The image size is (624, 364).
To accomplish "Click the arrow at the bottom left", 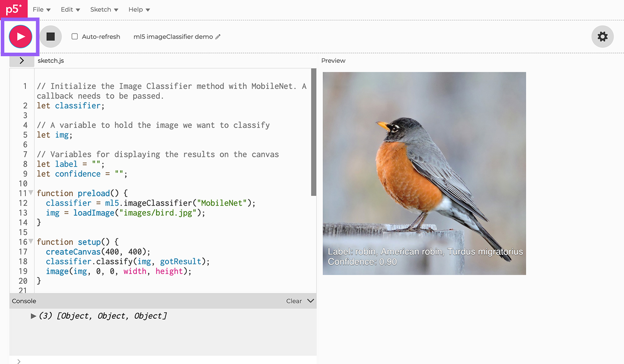I will (19, 361).
